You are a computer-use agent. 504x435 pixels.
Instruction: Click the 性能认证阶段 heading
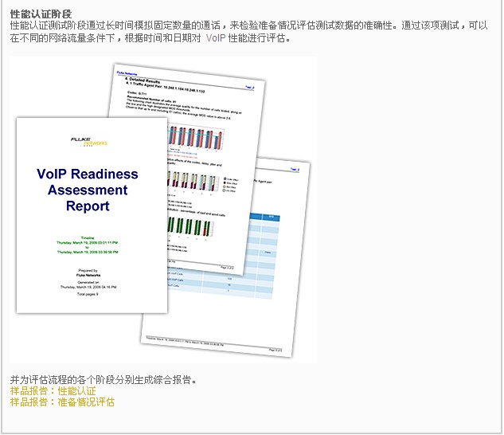41,14
